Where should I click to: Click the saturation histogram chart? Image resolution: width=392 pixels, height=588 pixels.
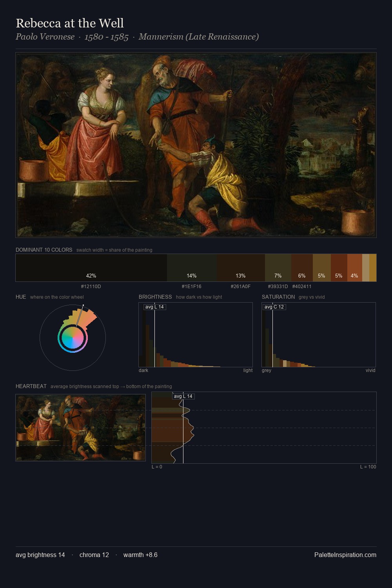[x=319, y=335]
